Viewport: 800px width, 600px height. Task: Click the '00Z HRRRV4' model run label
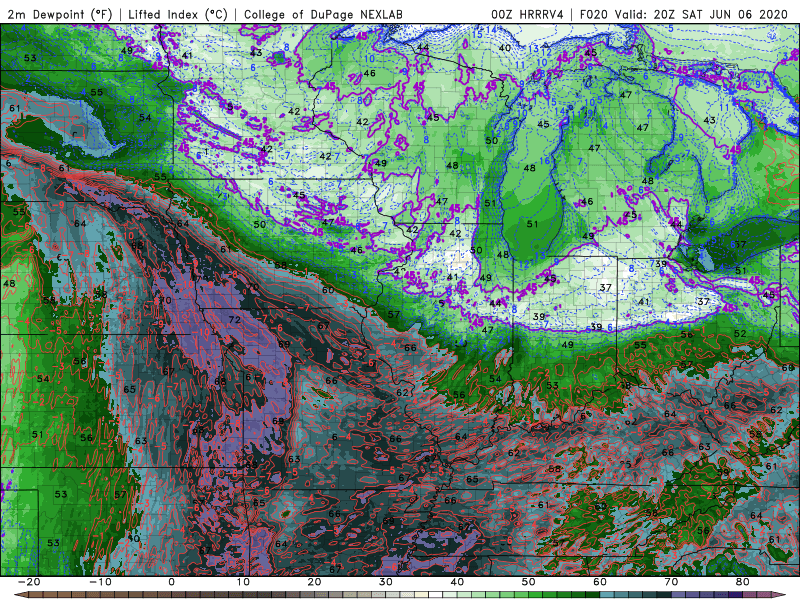point(528,14)
